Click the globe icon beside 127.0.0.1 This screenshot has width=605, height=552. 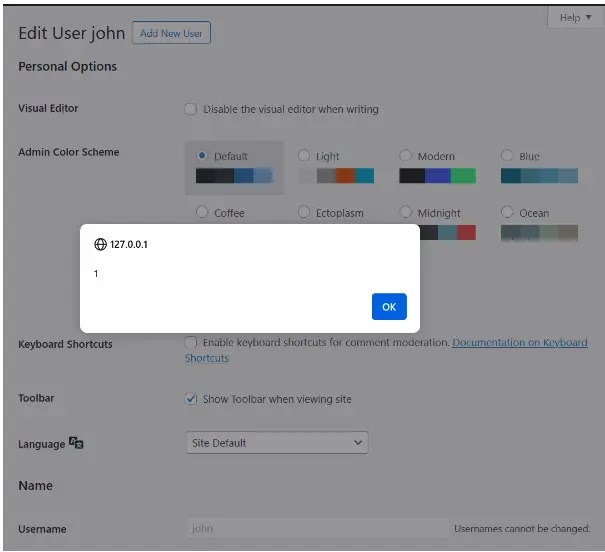click(x=100, y=244)
